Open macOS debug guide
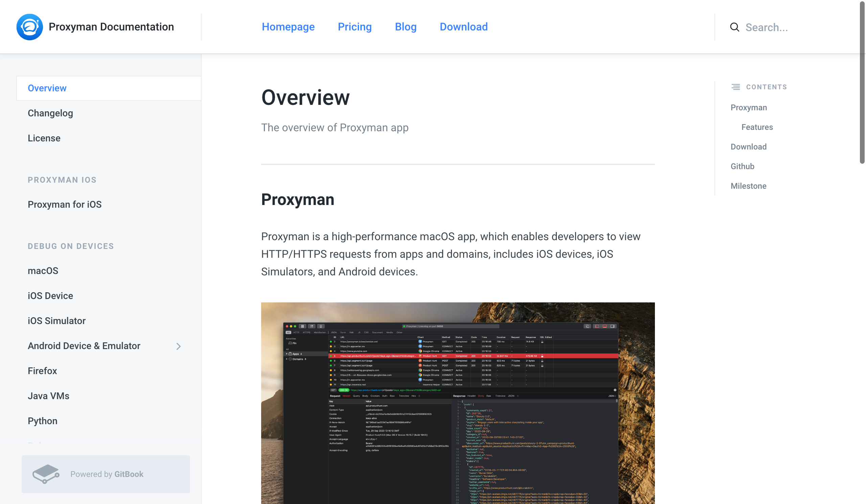Screen dimensions: 866x504 43,271
